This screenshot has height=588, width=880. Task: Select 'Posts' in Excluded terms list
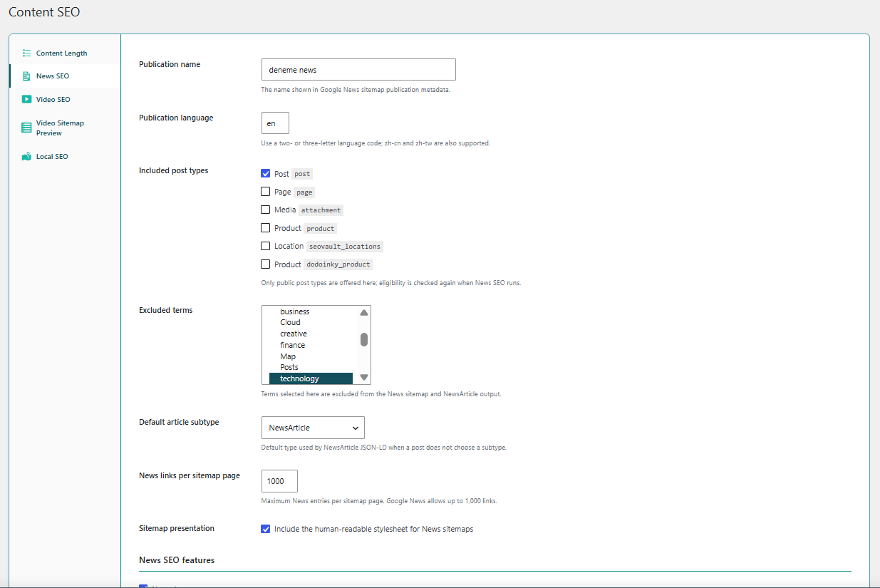[x=311, y=367]
